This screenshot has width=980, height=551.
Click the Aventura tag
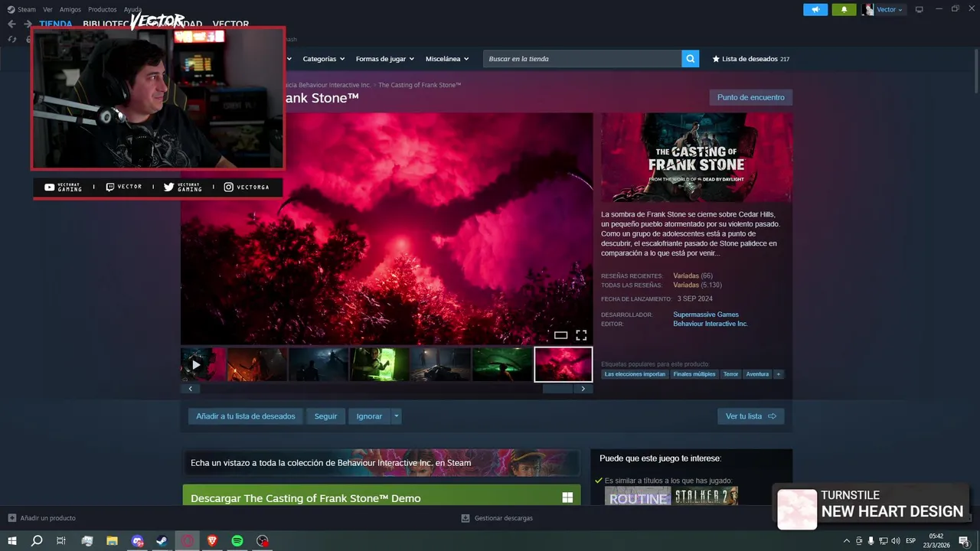(x=757, y=374)
